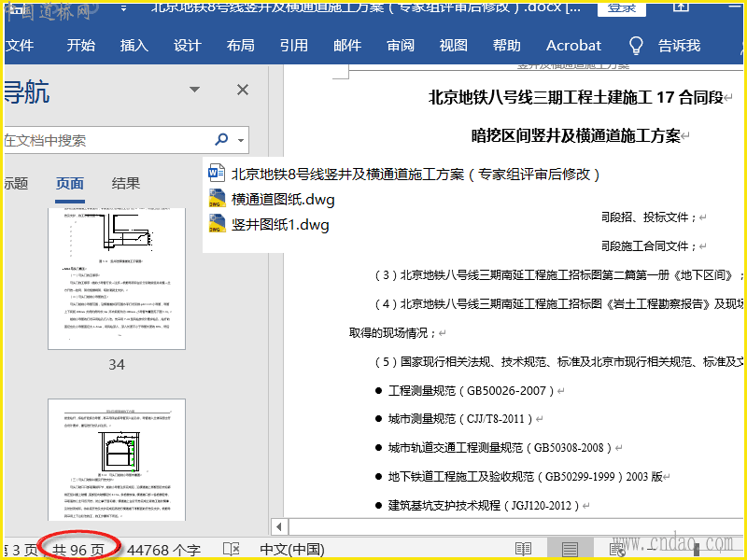Click the line 城市测量规范（CJJ/T8-2011）

coord(459,419)
